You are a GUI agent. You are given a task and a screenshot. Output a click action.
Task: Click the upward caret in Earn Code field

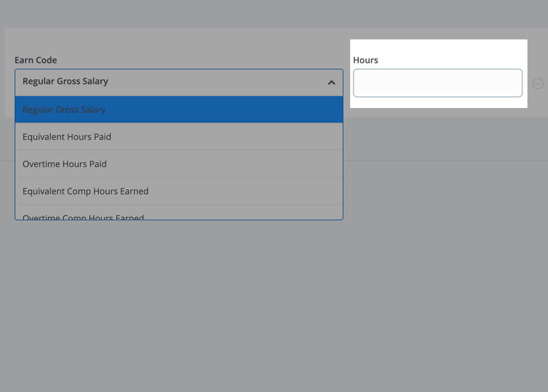(331, 83)
